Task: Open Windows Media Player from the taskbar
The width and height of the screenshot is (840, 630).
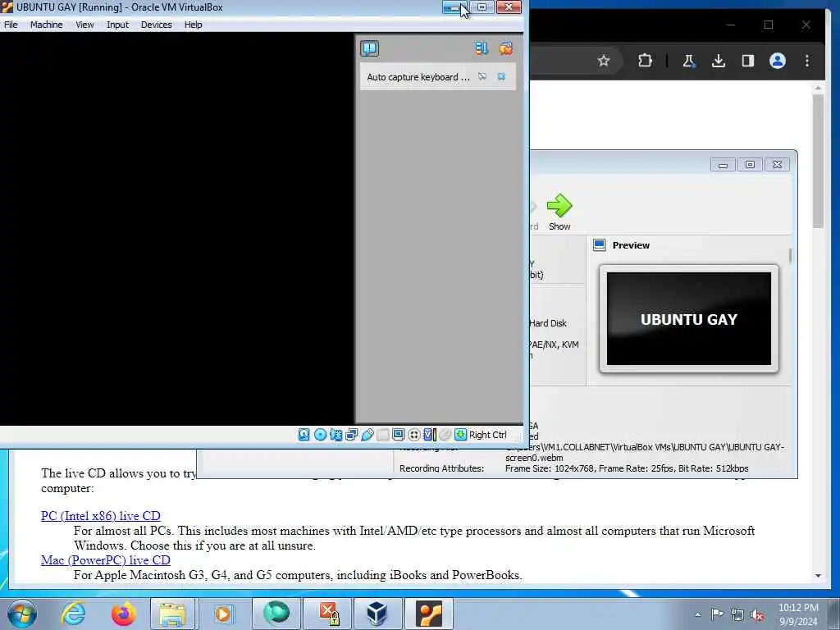Action: click(223, 614)
